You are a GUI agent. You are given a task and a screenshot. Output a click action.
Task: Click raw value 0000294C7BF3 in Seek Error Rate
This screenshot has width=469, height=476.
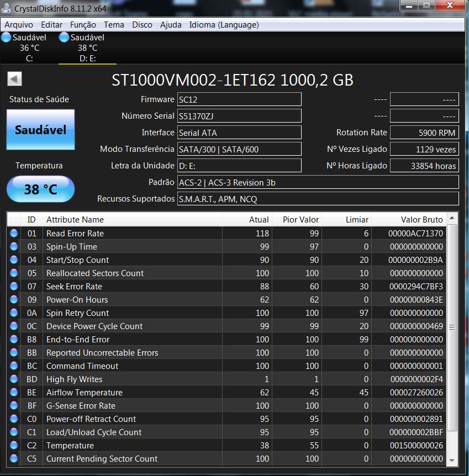click(416, 286)
